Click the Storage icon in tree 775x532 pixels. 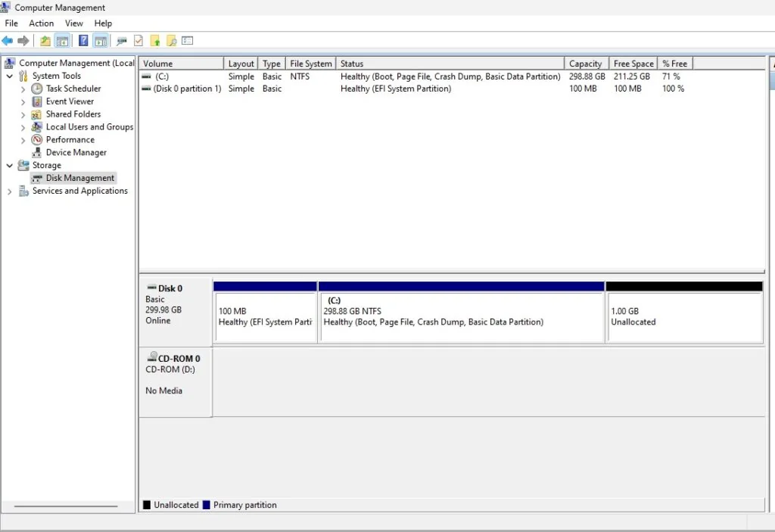pyautogui.click(x=23, y=165)
